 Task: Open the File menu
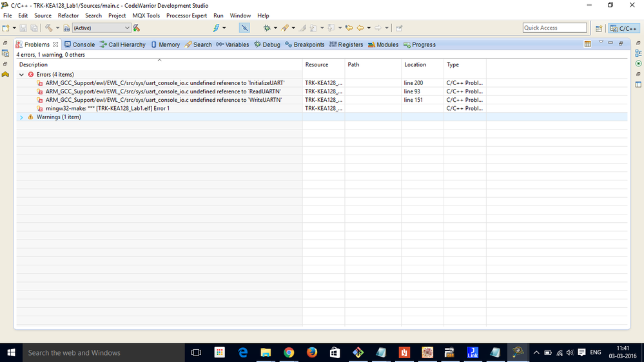click(x=7, y=15)
